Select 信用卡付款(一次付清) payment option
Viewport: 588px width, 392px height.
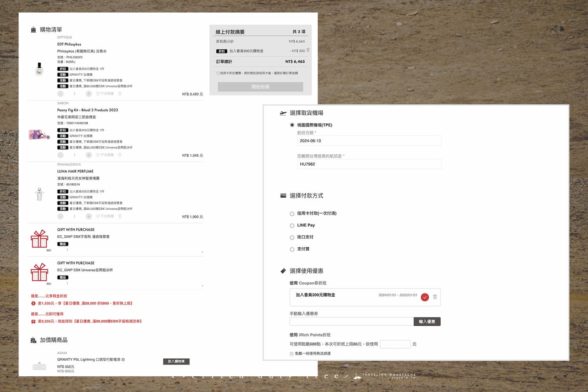(x=292, y=214)
